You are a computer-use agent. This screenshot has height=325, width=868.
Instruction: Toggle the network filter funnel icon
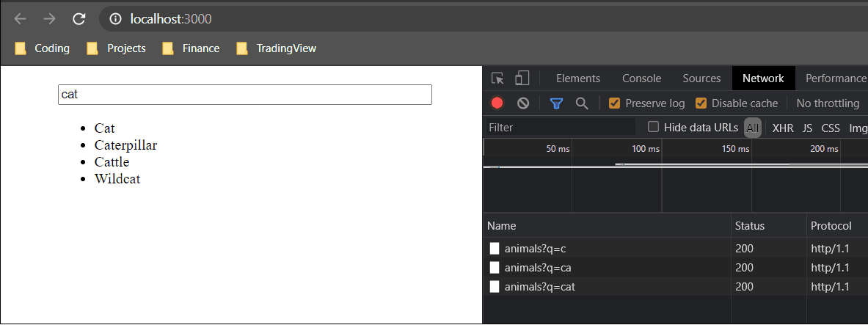pyautogui.click(x=556, y=103)
